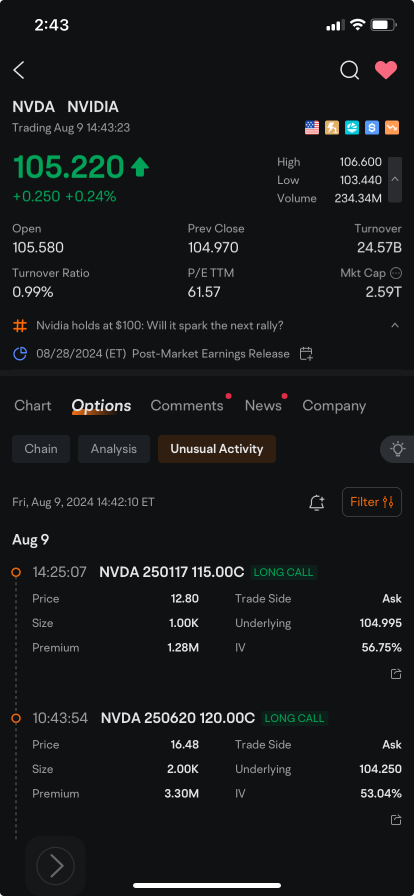Collapse the High/Low/Volume stats panel

pos(395,179)
